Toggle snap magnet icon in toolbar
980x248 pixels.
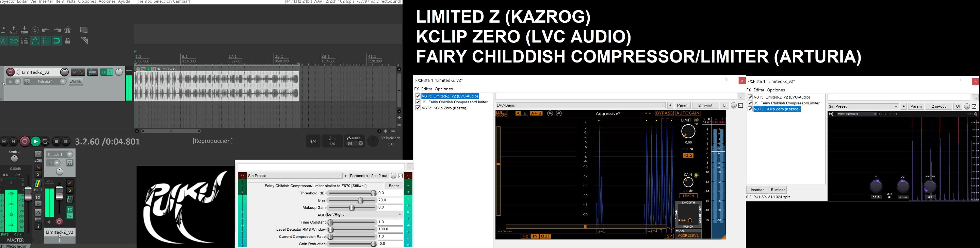click(x=57, y=41)
